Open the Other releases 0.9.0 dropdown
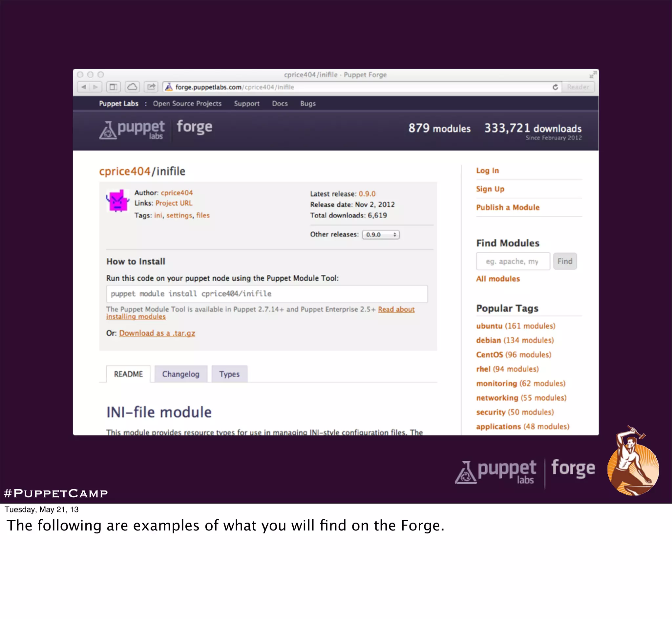This screenshot has height=619, width=672. pos(380,235)
